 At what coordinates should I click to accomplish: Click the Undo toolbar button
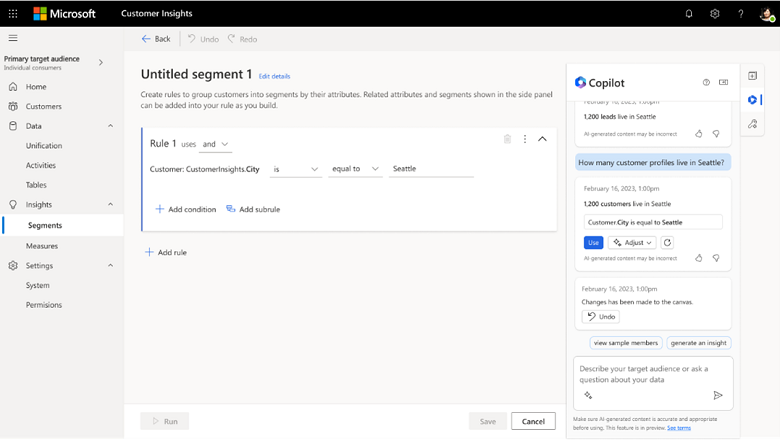coord(203,39)
